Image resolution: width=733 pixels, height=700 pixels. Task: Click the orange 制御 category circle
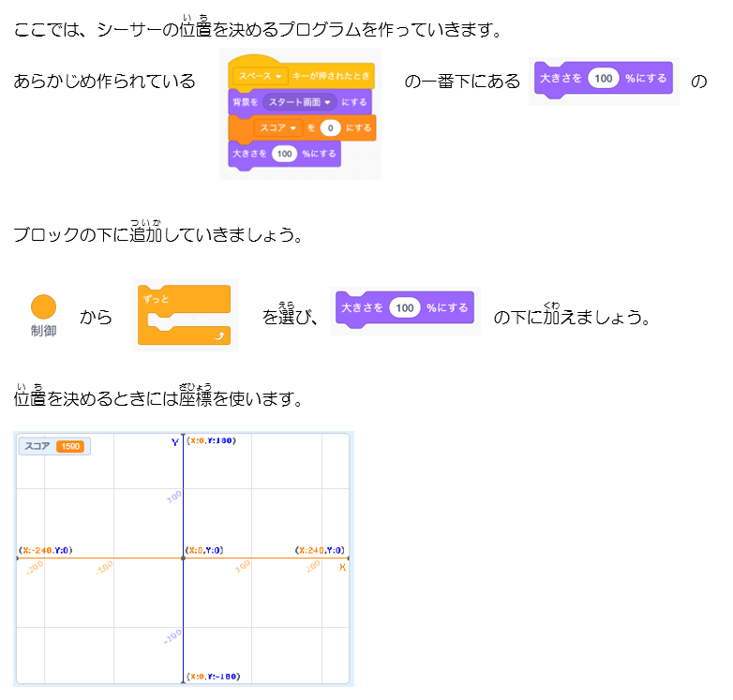[x=43, y=306]
